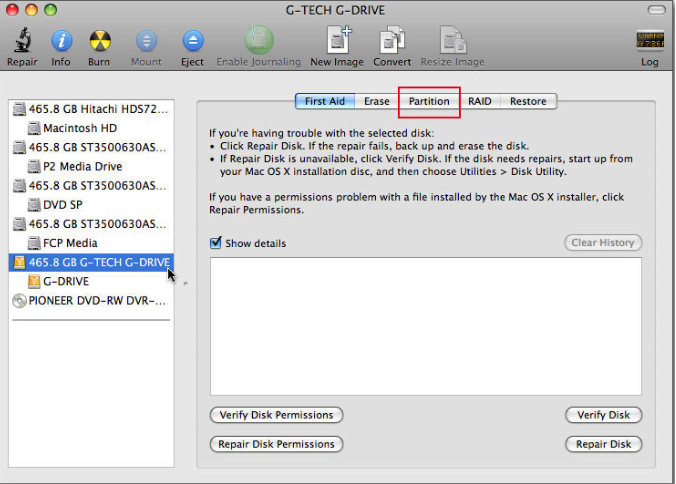This screenshot has width=676, height=484.
Task: Uncheck the Show details checkbox
Action: [x=216, y=243]
